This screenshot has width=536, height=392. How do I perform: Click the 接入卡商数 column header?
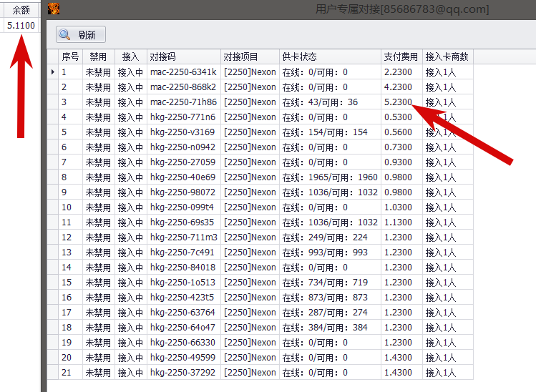(x=448, y=57)
